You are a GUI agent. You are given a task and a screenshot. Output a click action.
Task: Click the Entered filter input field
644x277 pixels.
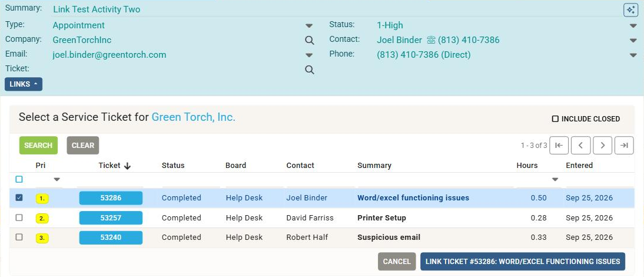[600, 180]
